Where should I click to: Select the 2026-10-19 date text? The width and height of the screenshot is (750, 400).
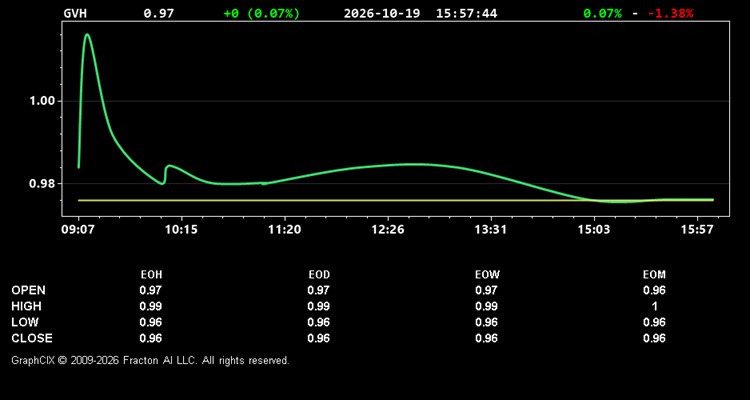[x=382, y=13]
